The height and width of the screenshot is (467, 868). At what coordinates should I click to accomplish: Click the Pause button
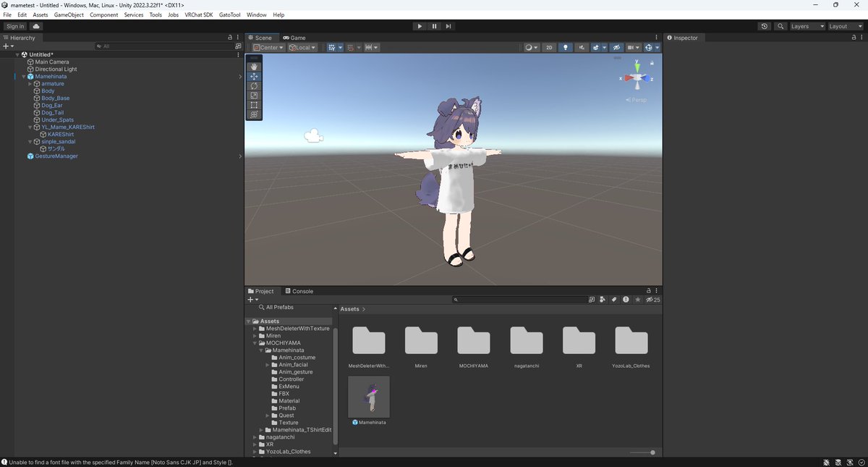[434, 26]
